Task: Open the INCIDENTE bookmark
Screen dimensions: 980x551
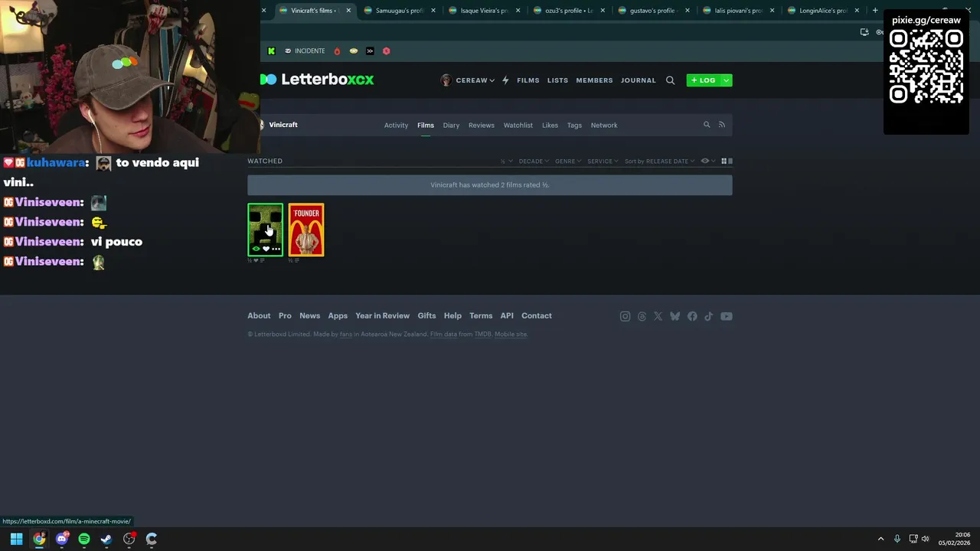Action: 305,51
